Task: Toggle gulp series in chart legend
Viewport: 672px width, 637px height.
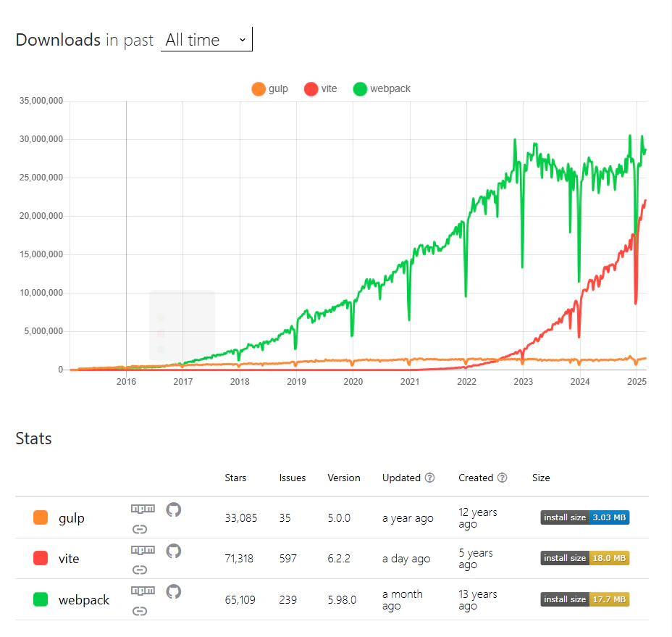Action: pyautogui.click(x=269, y=89)
